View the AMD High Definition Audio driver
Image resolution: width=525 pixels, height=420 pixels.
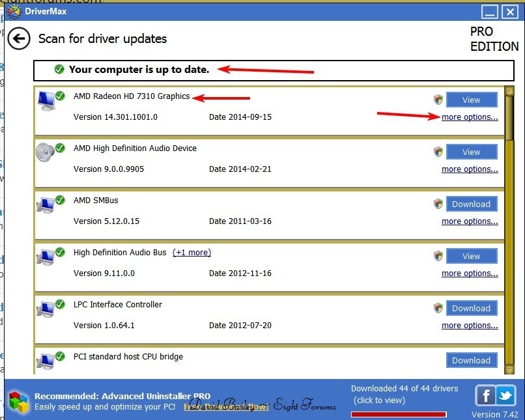pyautogui.click(x=472, y=152)
